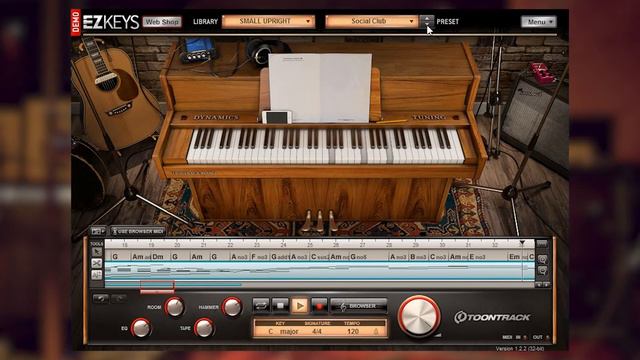Click the middle piano pedal
640x360 pixels.
coord(320,222)
